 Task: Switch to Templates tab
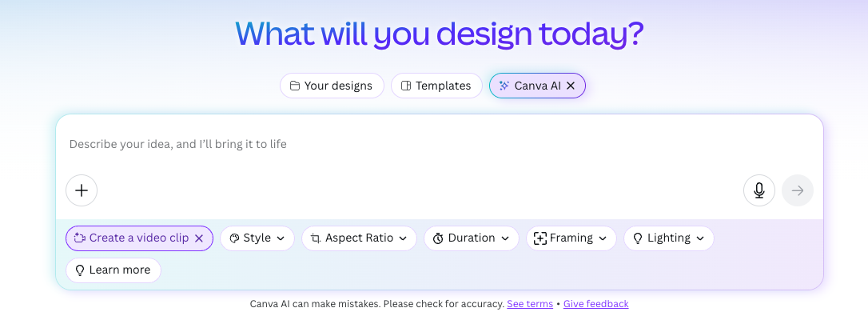pyautogui.click(x=436, y=86)
